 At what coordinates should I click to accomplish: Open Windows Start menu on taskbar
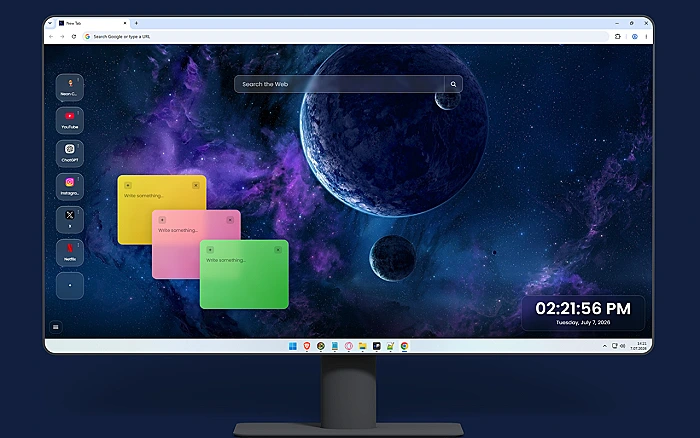[293, 346]
